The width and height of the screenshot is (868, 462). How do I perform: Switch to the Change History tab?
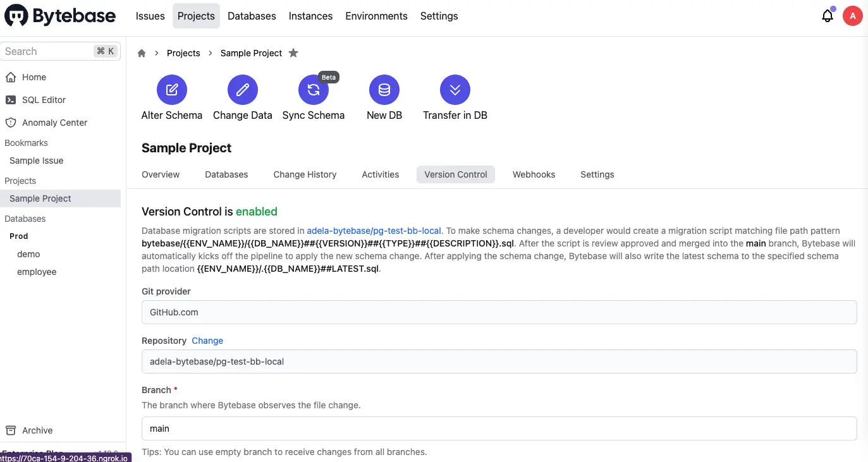tap(305, 174)
